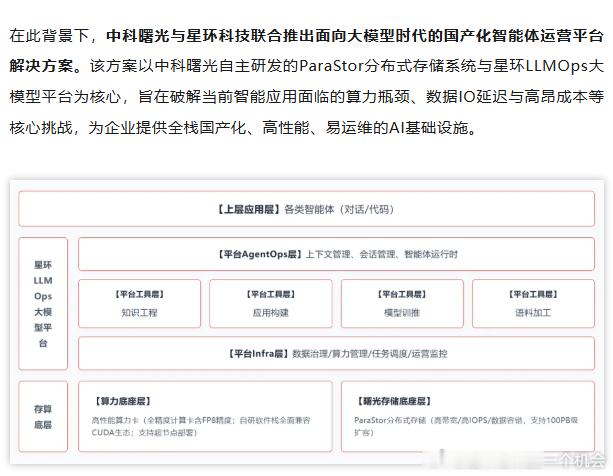Image resolution: width=613 pixels, height=476 pixels.
Task: Select the 模型训推 tool layer box
Action: pos(402,303)
